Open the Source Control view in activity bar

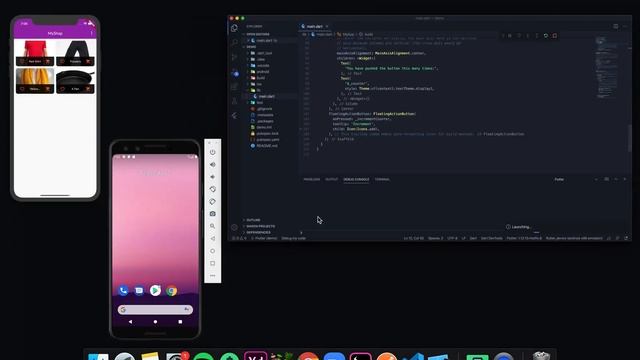(234, 57)
